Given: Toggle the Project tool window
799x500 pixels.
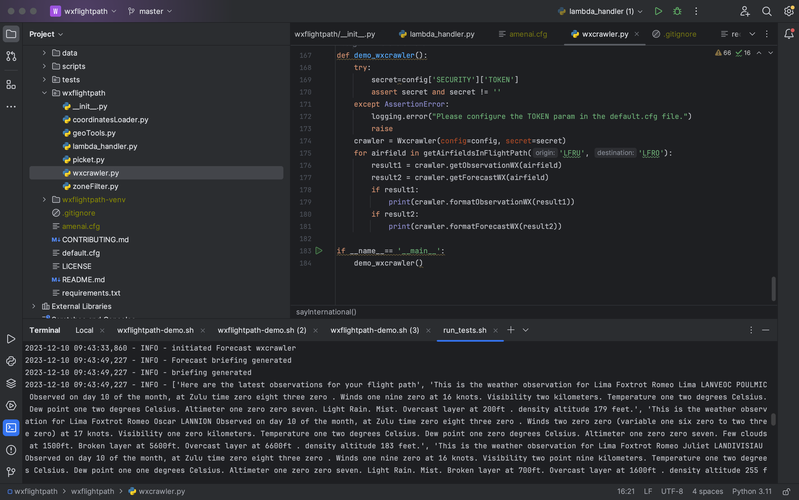Looking at the screenshot, I should 11,34.
